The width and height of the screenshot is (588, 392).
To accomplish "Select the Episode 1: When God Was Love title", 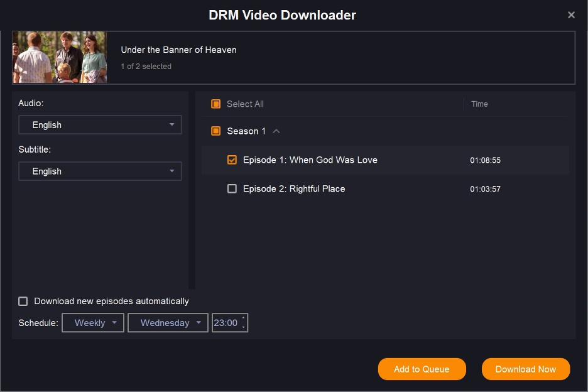I will (310, 160).
